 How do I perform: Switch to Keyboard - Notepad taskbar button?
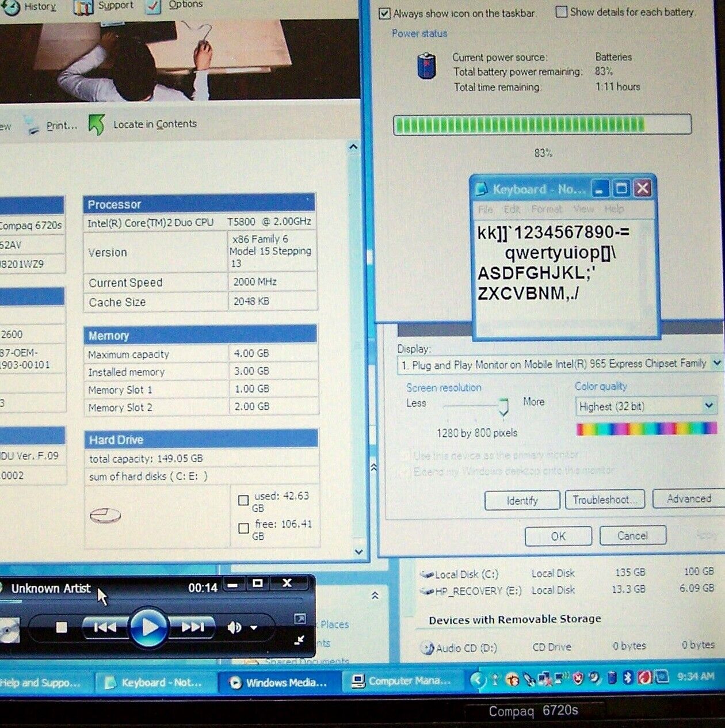pyautogui.click(x=155, y=683)
